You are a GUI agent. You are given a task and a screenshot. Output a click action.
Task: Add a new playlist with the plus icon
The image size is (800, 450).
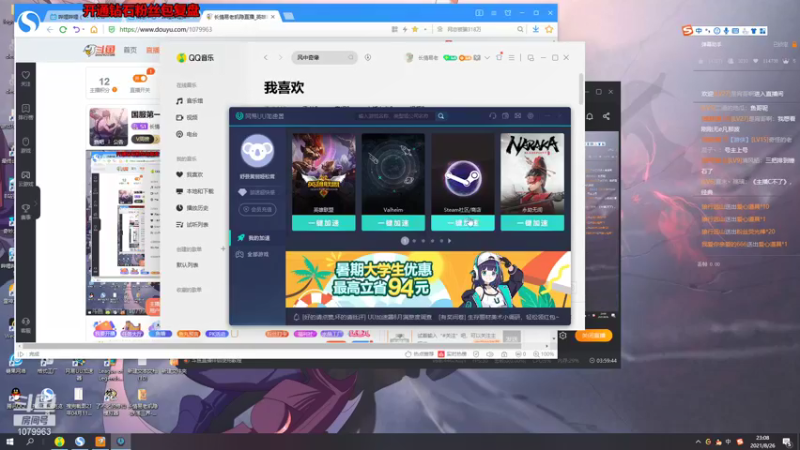223,249
